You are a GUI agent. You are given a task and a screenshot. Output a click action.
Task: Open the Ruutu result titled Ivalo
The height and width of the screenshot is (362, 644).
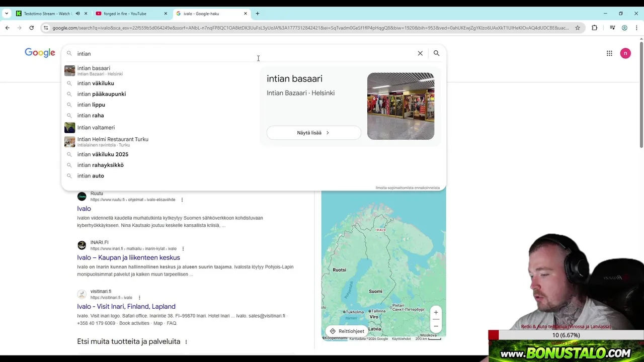84,209
